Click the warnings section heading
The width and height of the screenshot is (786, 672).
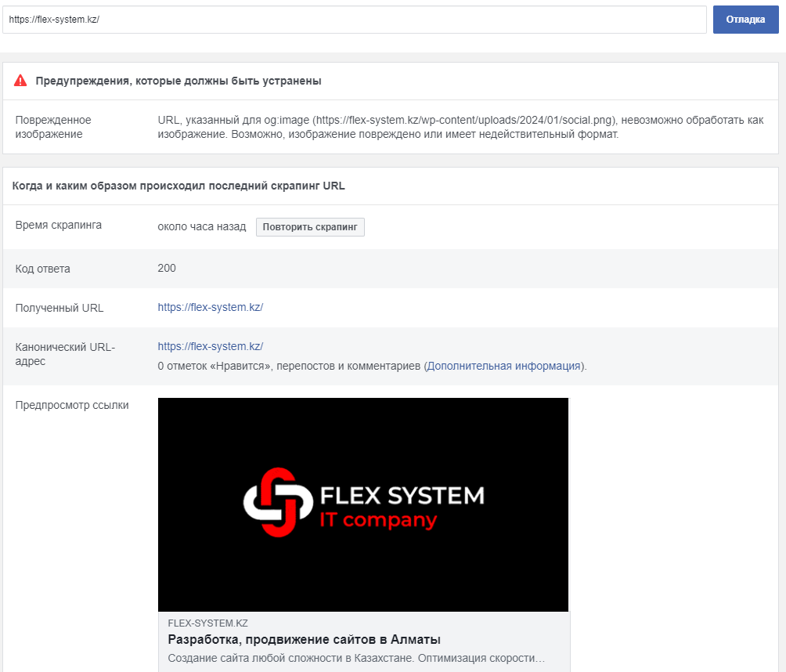coord(178,81)
